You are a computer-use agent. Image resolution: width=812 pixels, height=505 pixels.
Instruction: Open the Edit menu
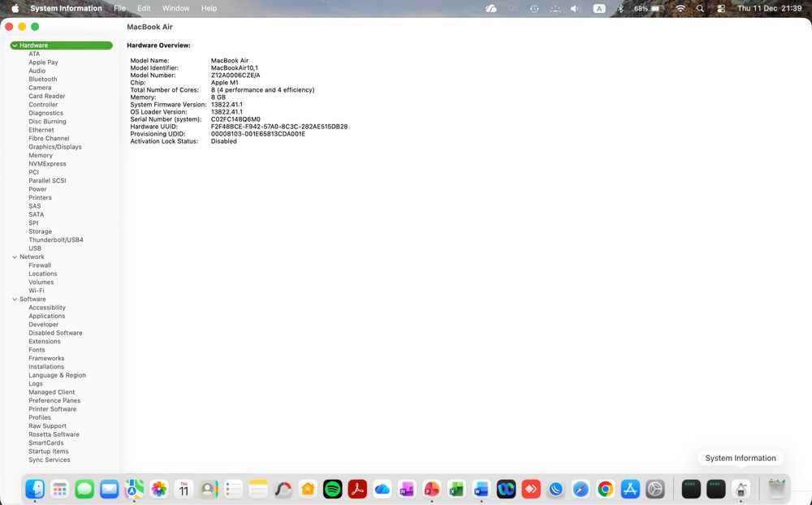point(144,8)
